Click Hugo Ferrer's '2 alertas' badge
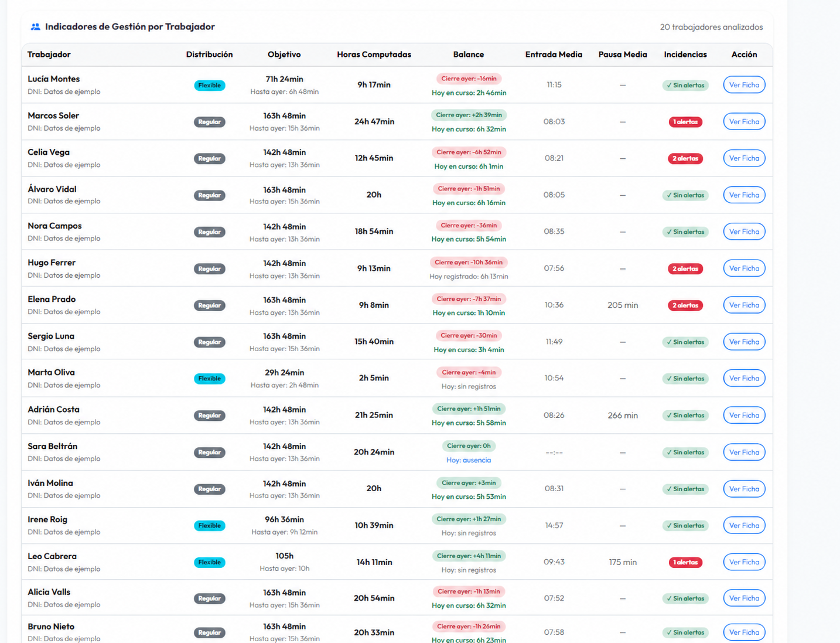Screen dimensions: 840x643 pyautogui.click(x=685, y=269)
